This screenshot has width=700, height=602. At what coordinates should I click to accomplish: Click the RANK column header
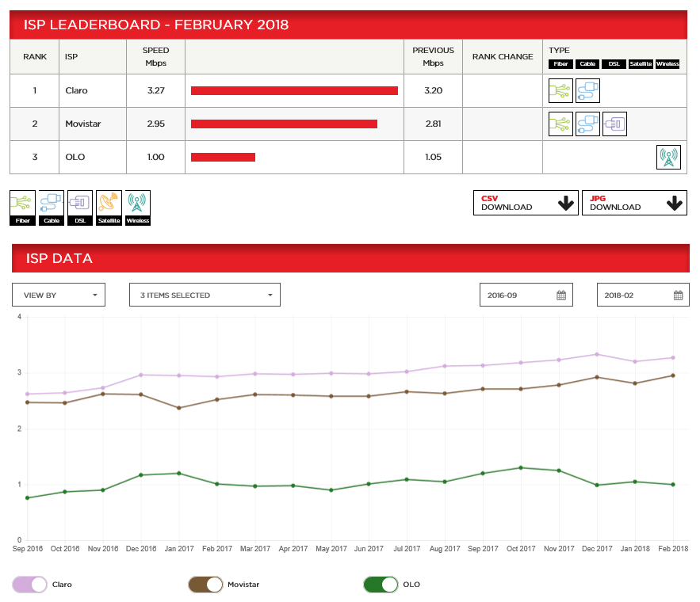coord(35,56)
